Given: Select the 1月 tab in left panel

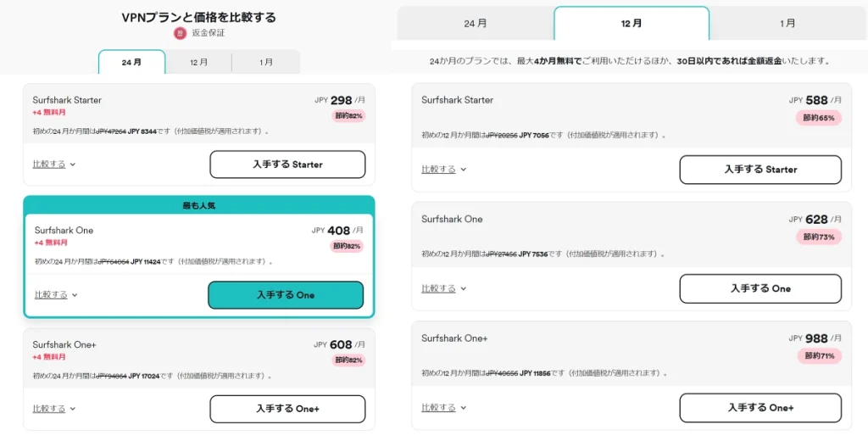Looking at the screenshot, I should coord(266,62).
